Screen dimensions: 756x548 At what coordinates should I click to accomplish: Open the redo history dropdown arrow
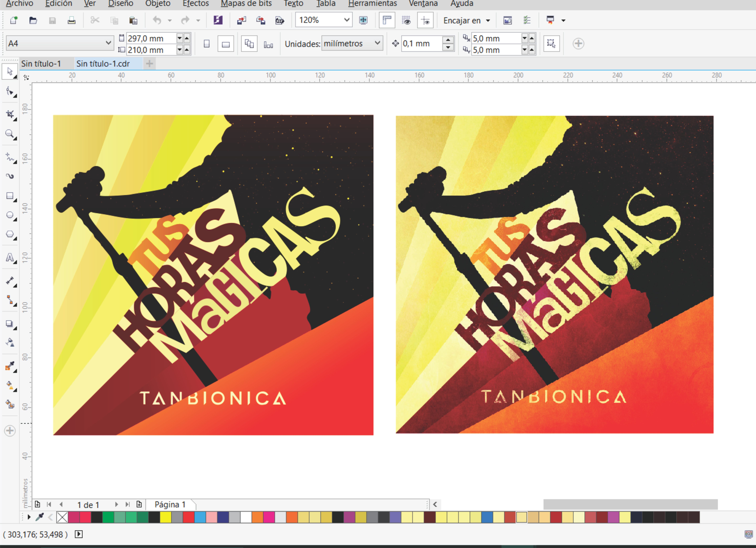[198, 21]
